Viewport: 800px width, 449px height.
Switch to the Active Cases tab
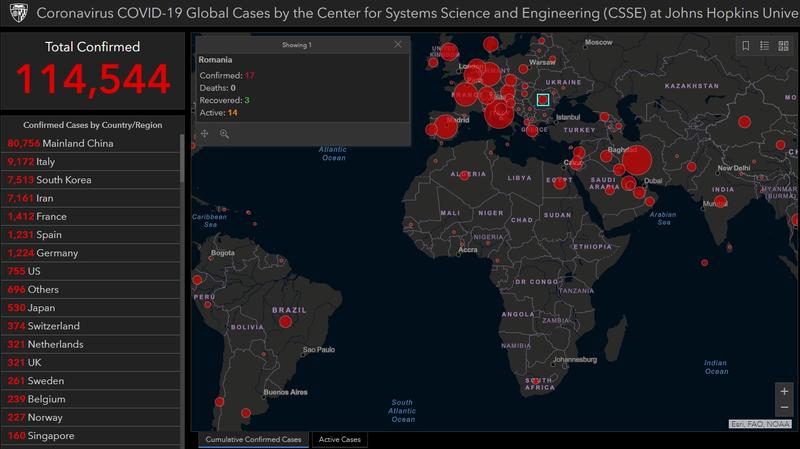pyautogui.click(x=339, y=440)
